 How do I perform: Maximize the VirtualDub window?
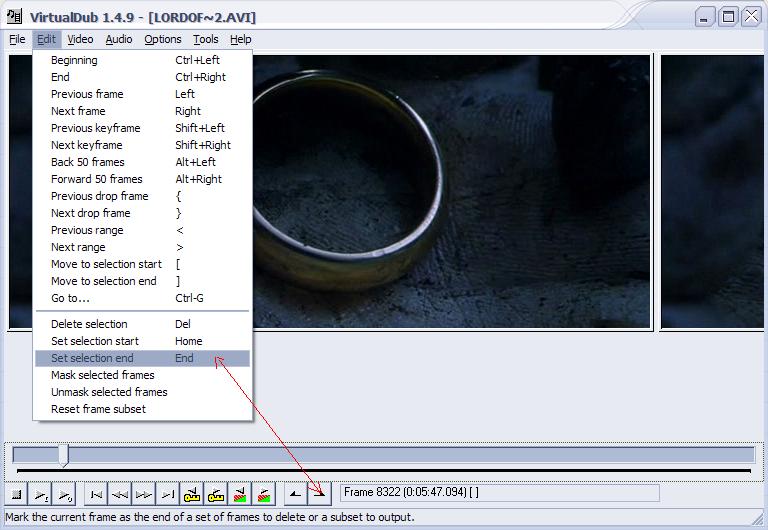click(x=728, y=17)
